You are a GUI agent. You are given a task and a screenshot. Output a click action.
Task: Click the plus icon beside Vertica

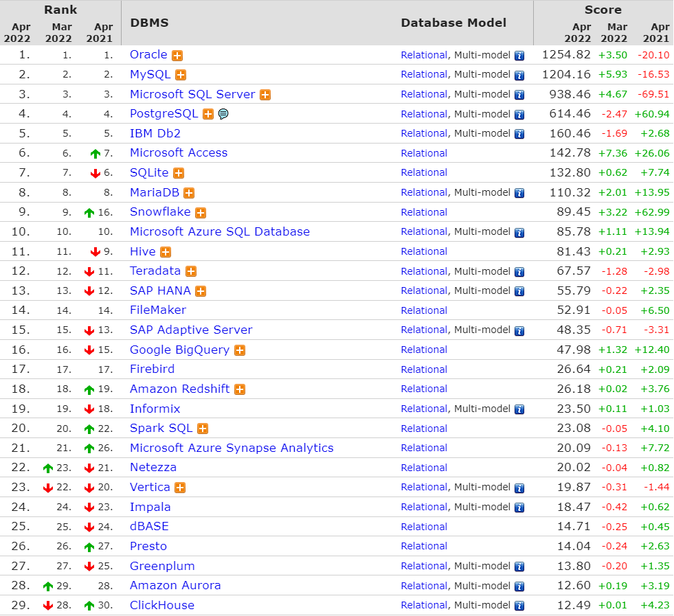pyautogui.click(x=180, y=488)
